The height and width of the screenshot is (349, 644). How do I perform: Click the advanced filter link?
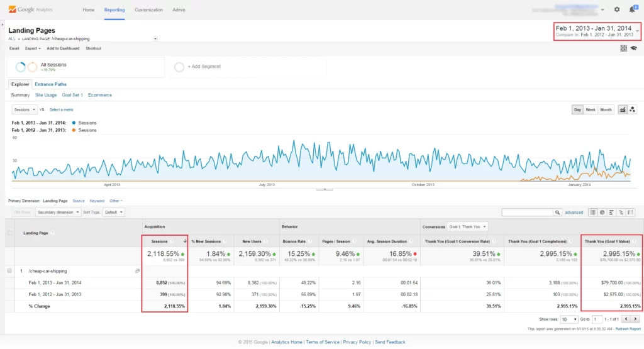tap(574, 213)
